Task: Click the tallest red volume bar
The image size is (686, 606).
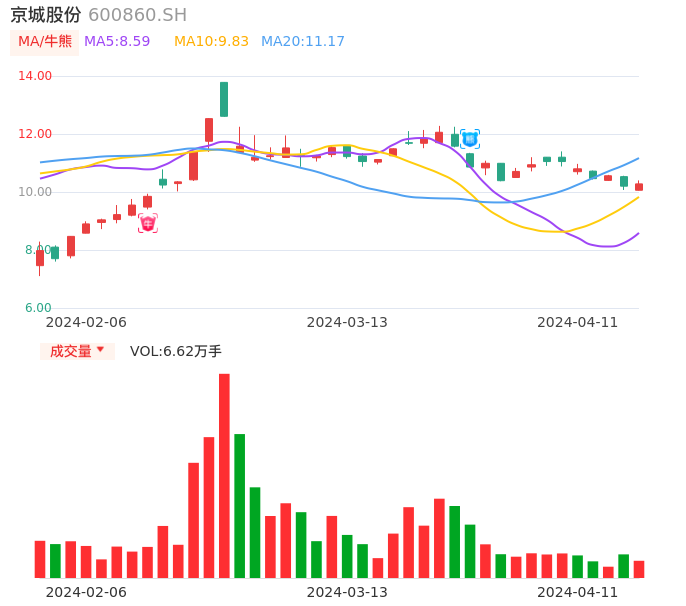Action: click(224, 476)
